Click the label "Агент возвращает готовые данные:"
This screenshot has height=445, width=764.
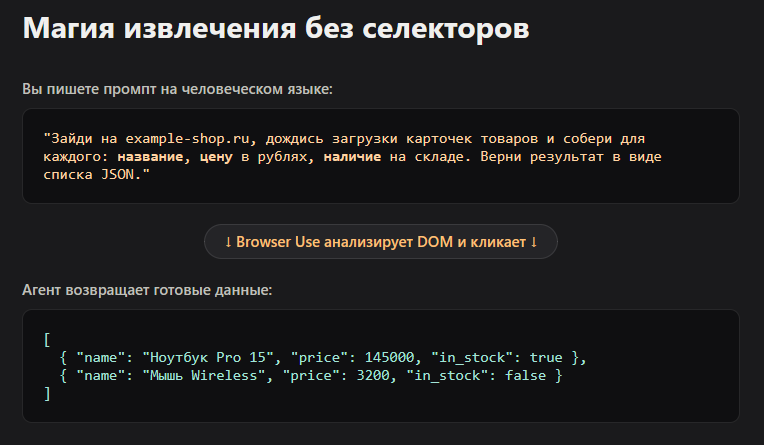147,290
